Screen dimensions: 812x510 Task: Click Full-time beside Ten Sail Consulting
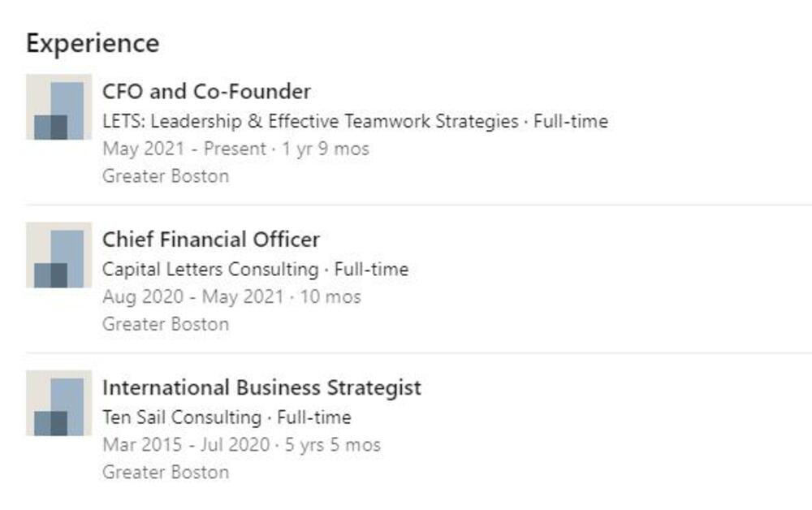pos(314,417)
